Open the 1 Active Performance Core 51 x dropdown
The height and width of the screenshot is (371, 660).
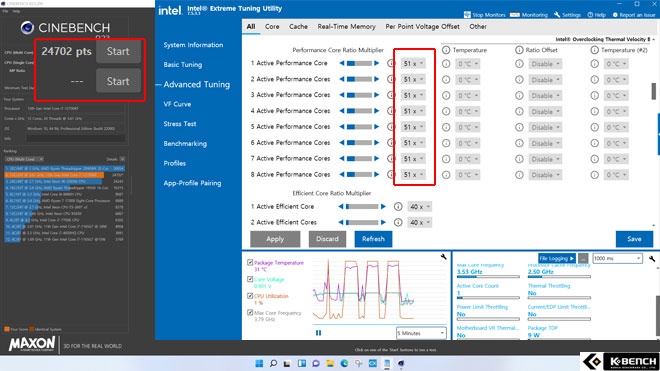[x=413, y=64]
